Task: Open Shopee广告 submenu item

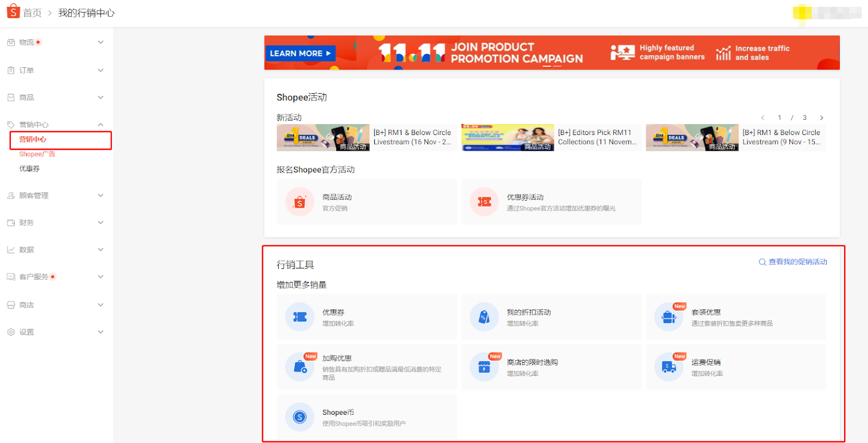Action: tap(37, 154)
